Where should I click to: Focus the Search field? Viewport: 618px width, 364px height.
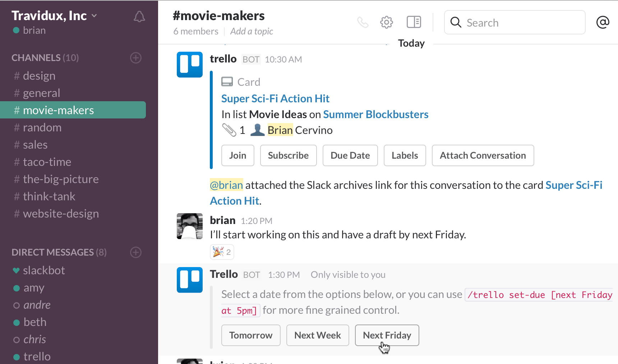tap(515, 22)
